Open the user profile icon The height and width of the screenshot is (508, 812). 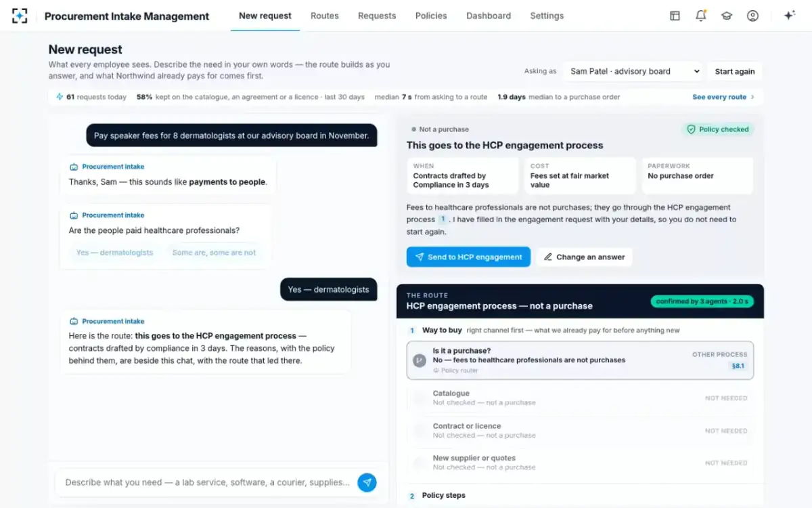click(752, 16)
